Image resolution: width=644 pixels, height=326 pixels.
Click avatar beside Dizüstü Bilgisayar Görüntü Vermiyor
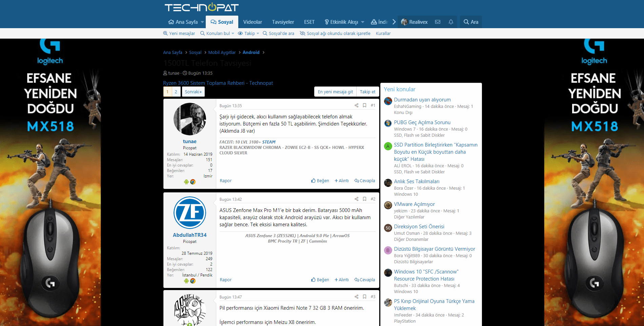point(388,250)
